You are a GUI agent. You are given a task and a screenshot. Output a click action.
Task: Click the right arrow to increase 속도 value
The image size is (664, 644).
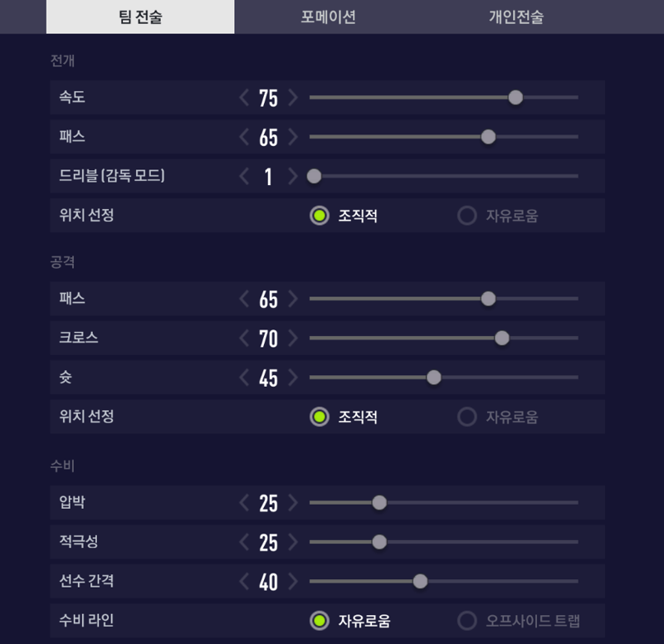point(292,98)
